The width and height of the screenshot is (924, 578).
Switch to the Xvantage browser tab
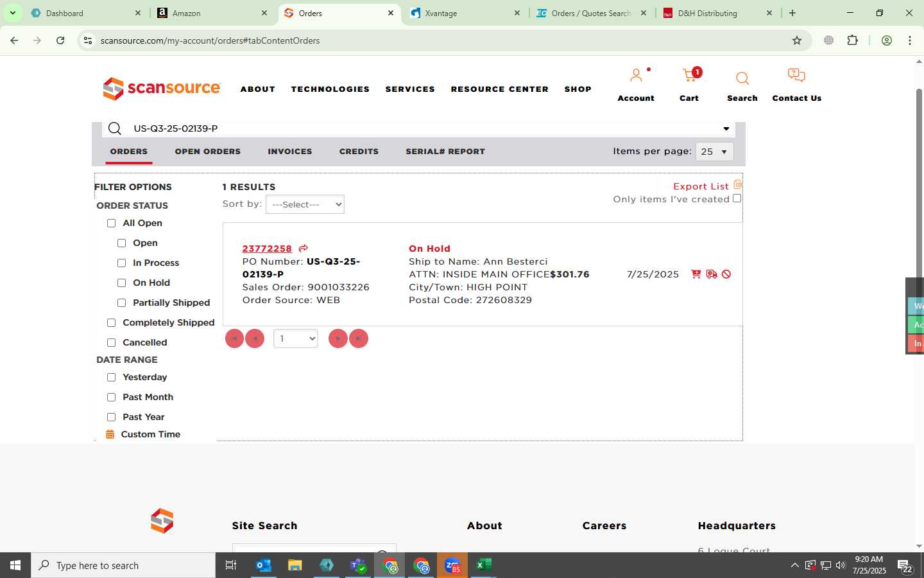tap(465, 13)
